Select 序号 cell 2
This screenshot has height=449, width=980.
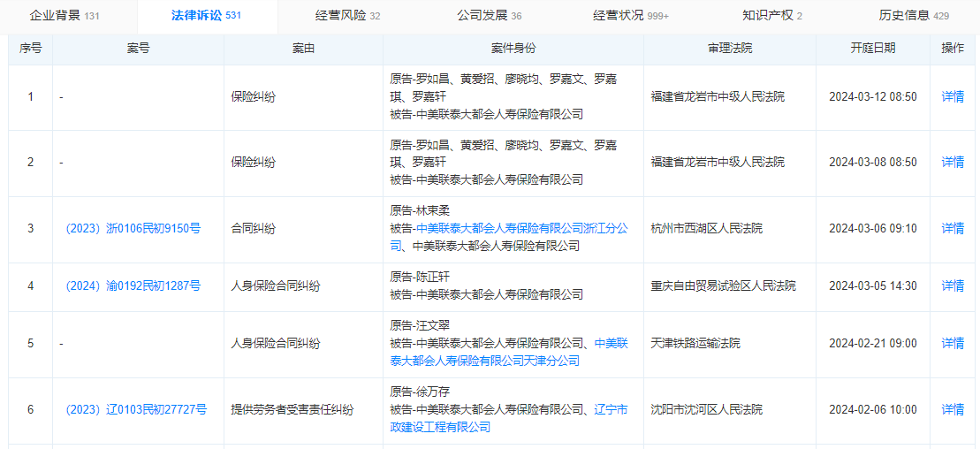[30, 163]
